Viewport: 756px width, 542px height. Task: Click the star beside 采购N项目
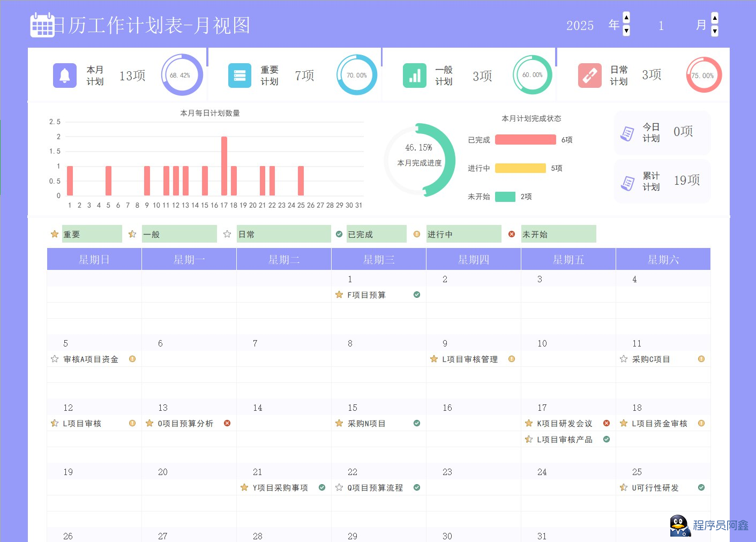(339, 423)
